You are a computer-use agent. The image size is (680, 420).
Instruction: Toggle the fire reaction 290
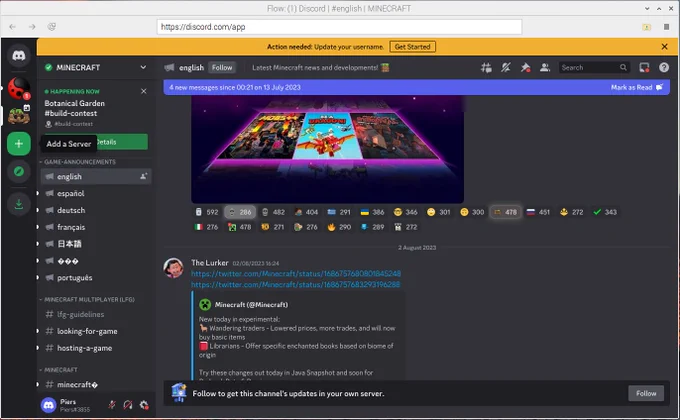[x=339, y=227]
